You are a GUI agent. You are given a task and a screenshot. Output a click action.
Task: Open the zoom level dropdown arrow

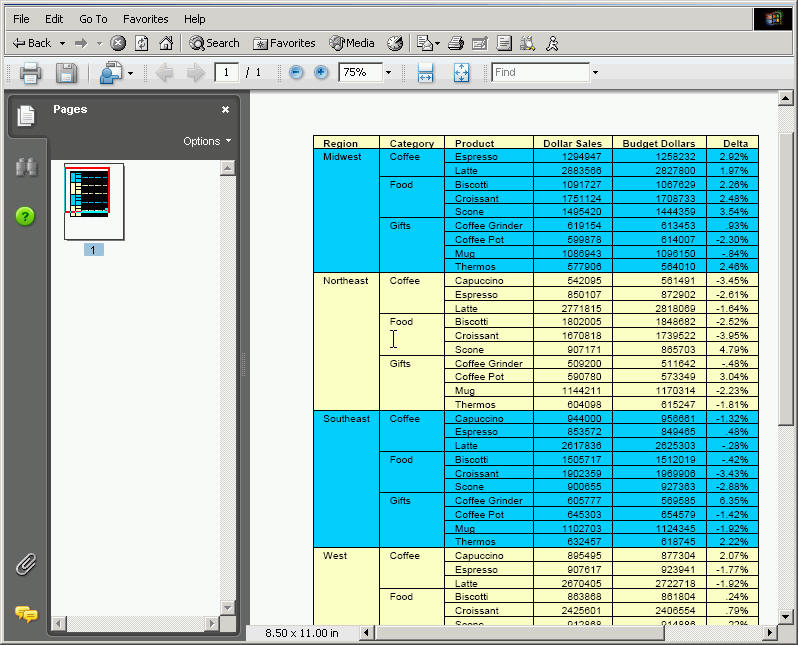388,72
